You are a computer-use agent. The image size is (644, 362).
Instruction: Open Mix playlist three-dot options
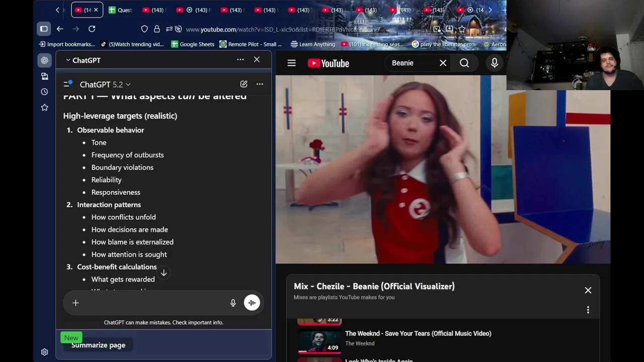click(x=588, y=310)
